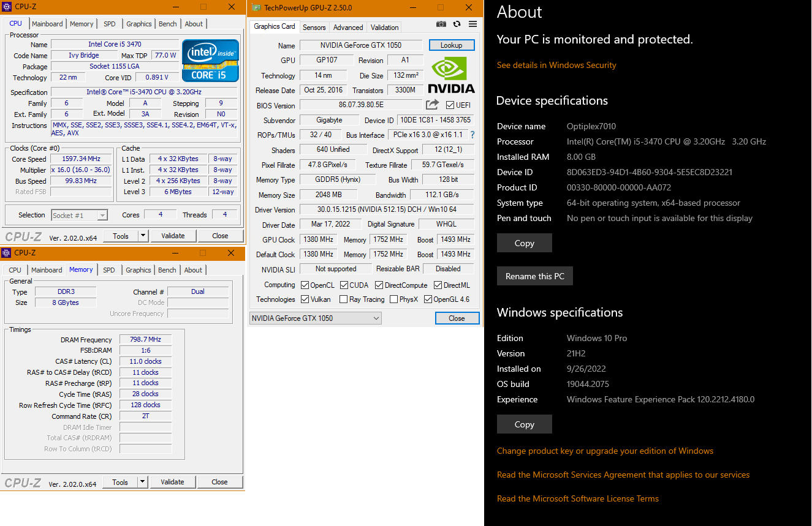Click Tools button in top CPU-Z window
This screenshot has height=526, width=812.
pyautogui.click(x=121, y=236)
